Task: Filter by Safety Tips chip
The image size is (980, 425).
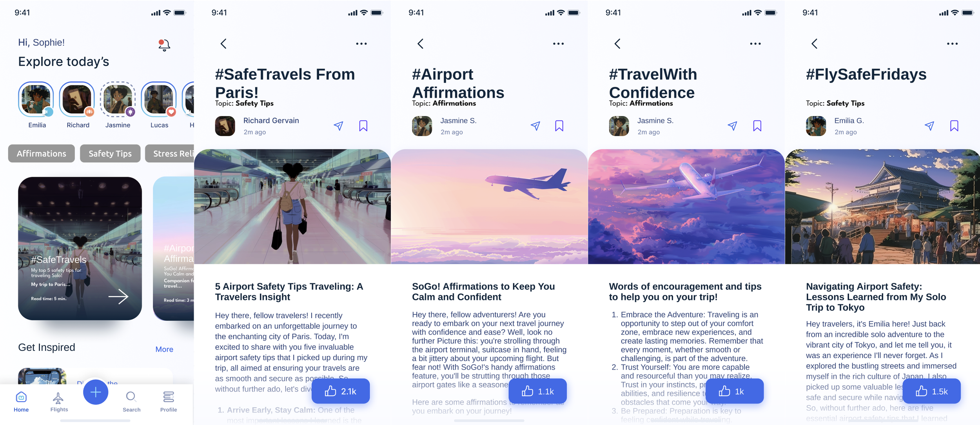Action: click(110, 153)
